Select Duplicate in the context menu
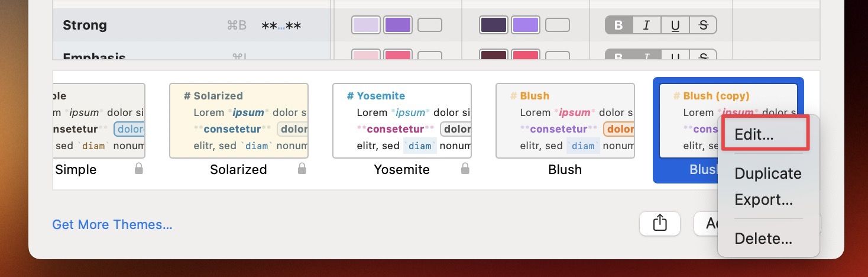The width and height of the screenshot is (868, 277). [767, 173]
